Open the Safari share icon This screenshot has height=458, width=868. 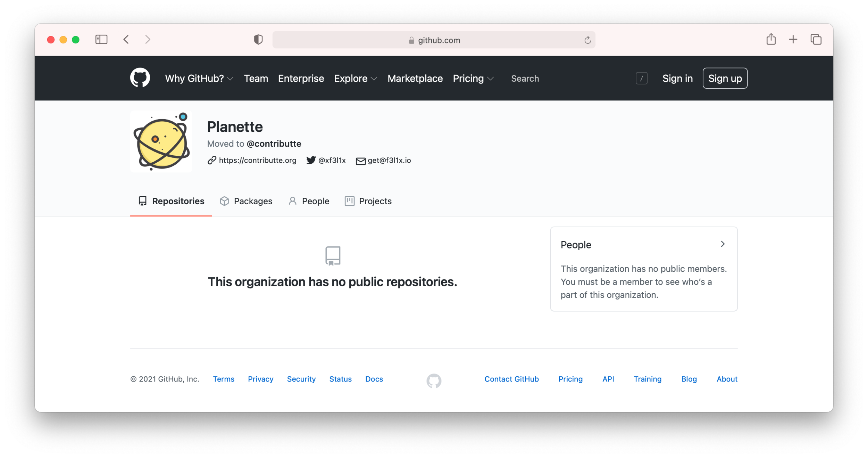click(771, 39)
